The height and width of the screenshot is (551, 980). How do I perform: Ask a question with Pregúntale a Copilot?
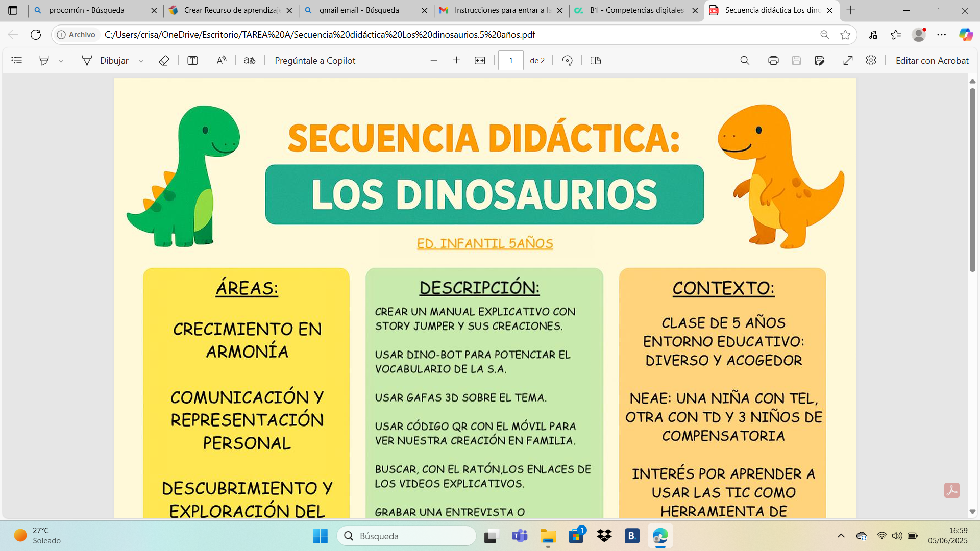[x=315, y=60]
